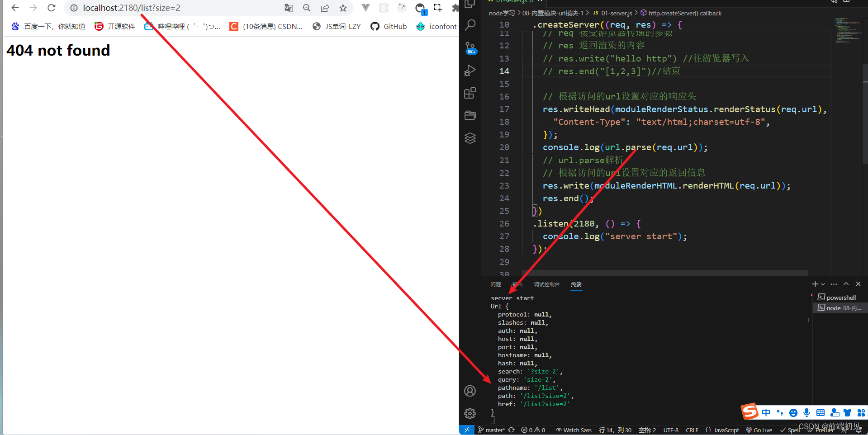The height and width of the screenshot is (435, 868).
Task: Open errors and warnings count
Action: pos(533,430)
